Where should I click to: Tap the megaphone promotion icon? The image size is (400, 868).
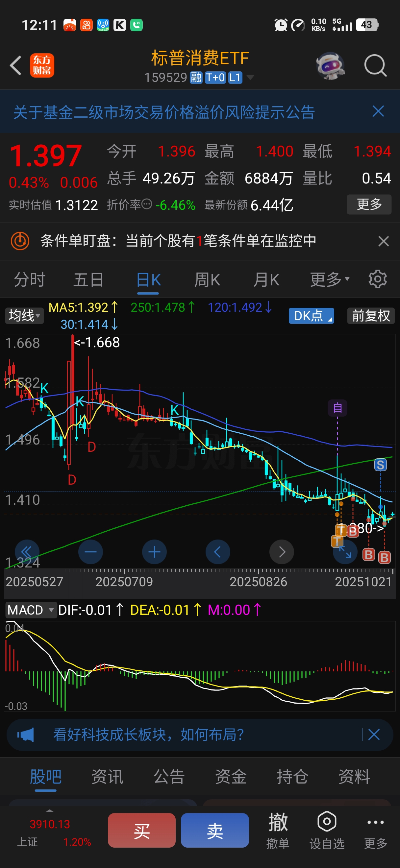click(26, 735)
